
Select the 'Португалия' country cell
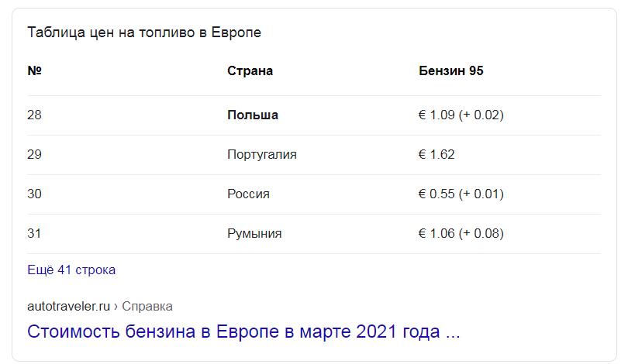pyautogui.click(x=262, y=154)
